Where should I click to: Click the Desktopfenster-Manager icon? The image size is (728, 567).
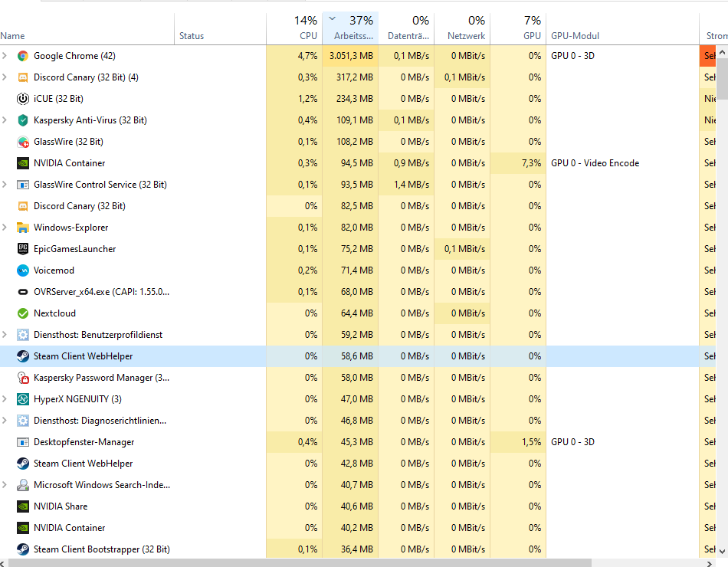23,442
